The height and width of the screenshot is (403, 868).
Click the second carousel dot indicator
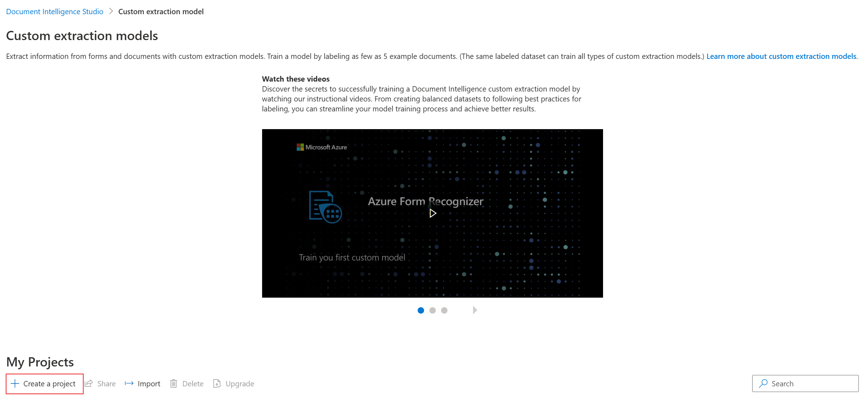tap(433, 310)
